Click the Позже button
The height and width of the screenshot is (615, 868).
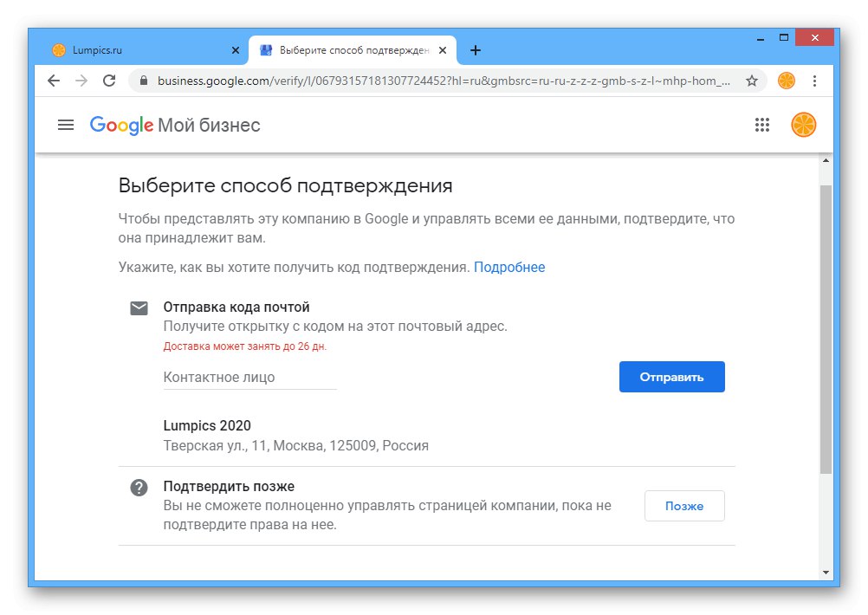(683, 506)
